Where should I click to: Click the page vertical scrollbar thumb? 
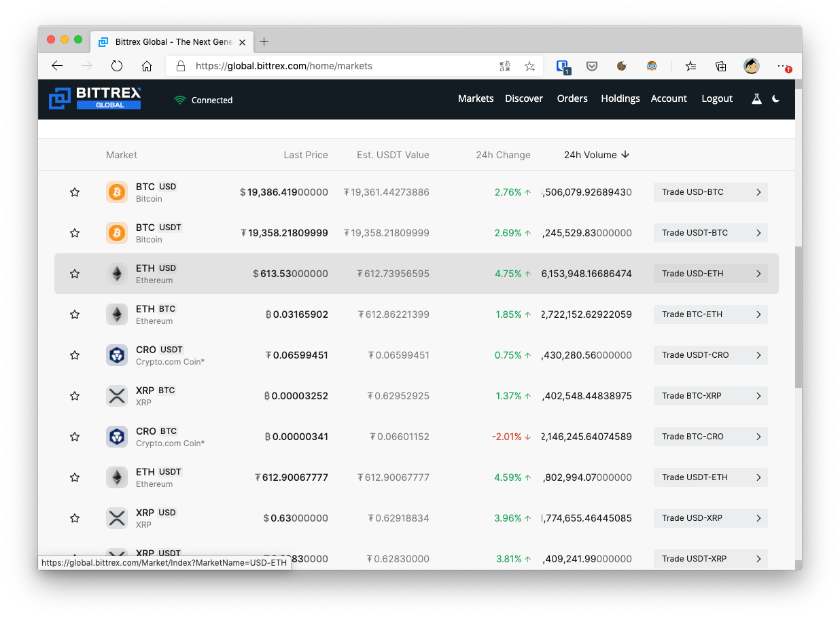coord(798,318)
